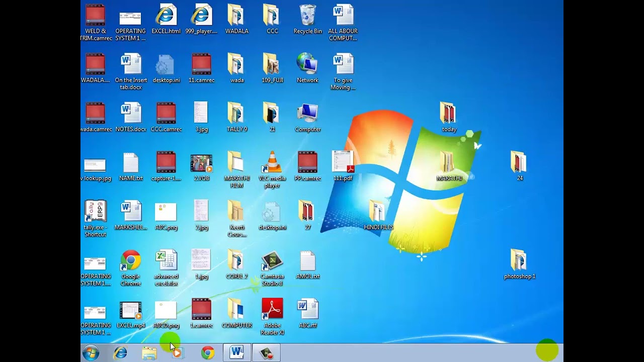The image size is (644, 362).
Task: Select the NAME.txt file icon
Action: 131,166
